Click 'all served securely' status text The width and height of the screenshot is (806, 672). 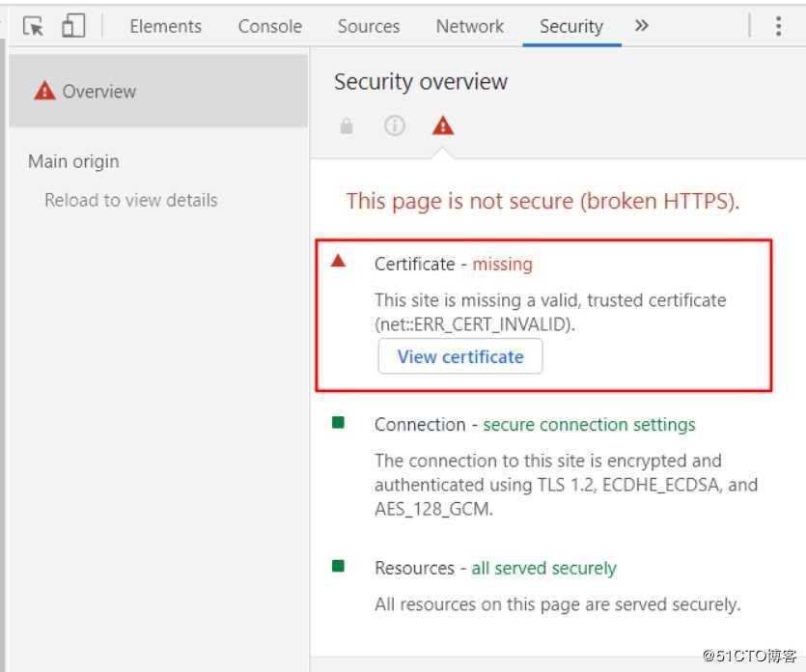pos(543,568)
